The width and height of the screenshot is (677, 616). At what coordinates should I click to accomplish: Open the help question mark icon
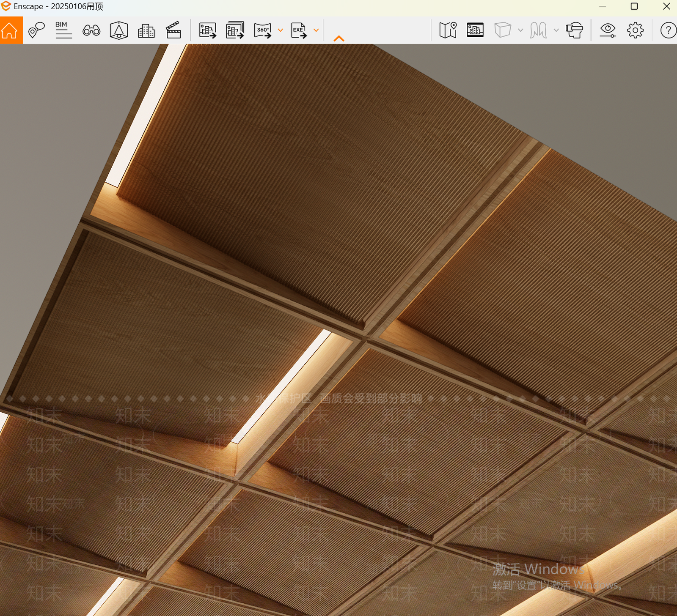tap(668, 30)
